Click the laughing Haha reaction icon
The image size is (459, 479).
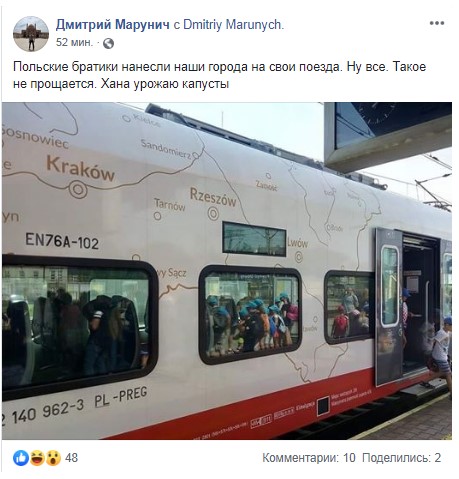37,458
